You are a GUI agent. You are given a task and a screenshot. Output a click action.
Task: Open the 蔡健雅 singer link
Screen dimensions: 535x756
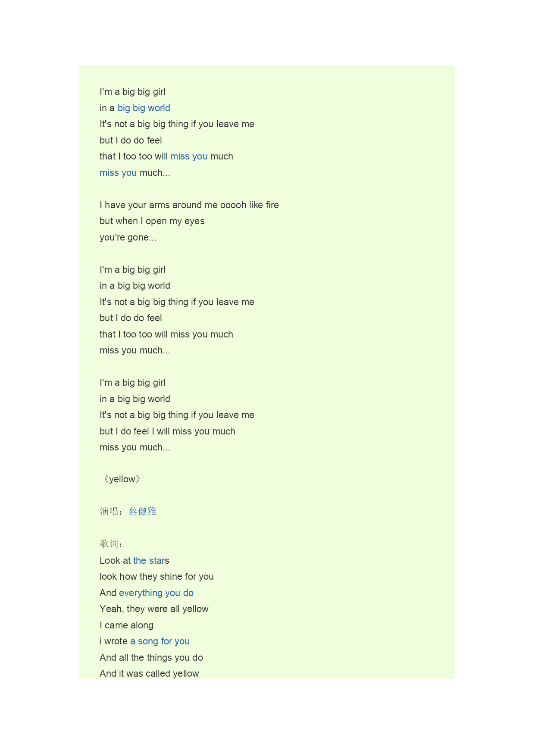142,512
